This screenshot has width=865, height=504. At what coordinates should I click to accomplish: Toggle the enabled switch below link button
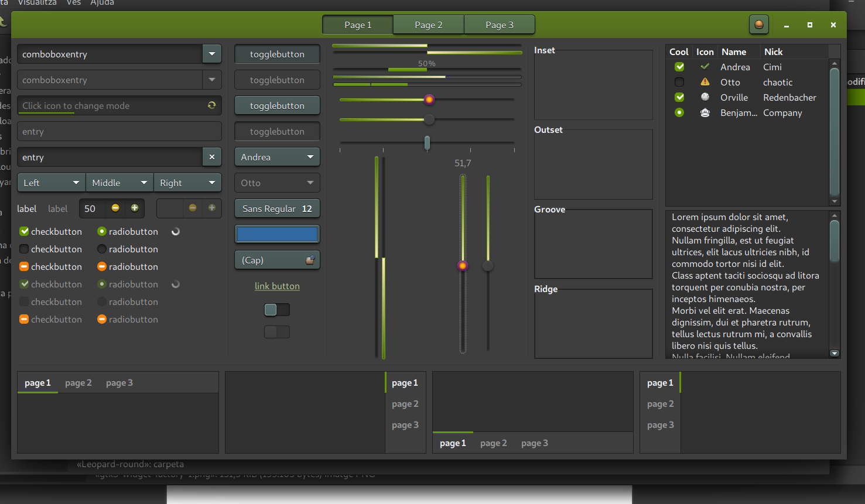tap(277, 310)
